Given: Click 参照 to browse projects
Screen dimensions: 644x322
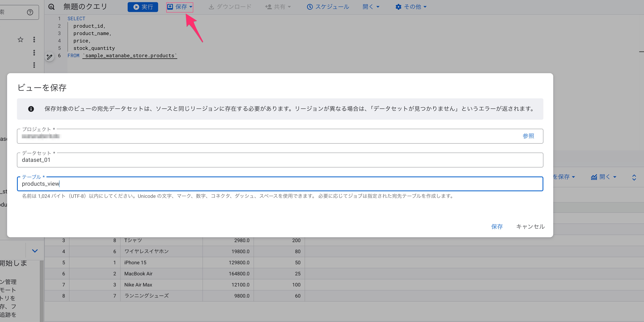Looking at the screenshot, I should (528, 136).
